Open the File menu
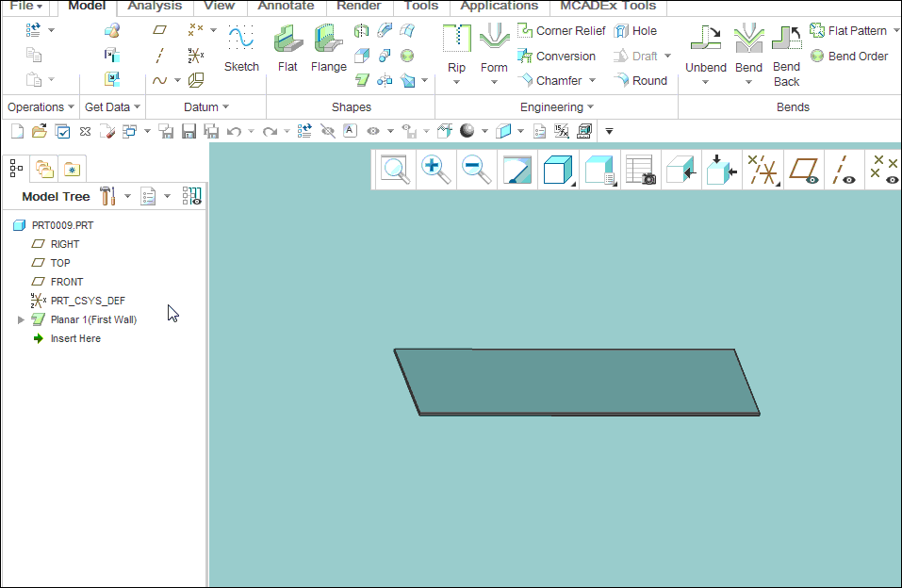Viewport: 902px width, 588px height. pyautogui.click(x=25, y=6)
